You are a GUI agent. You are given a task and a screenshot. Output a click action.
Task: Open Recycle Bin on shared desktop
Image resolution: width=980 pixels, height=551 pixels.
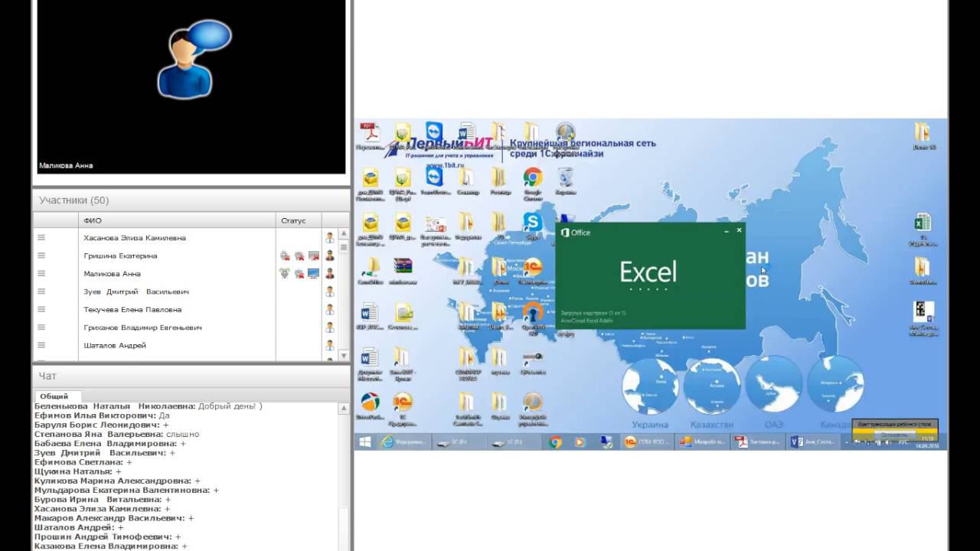tap(566, 182)
